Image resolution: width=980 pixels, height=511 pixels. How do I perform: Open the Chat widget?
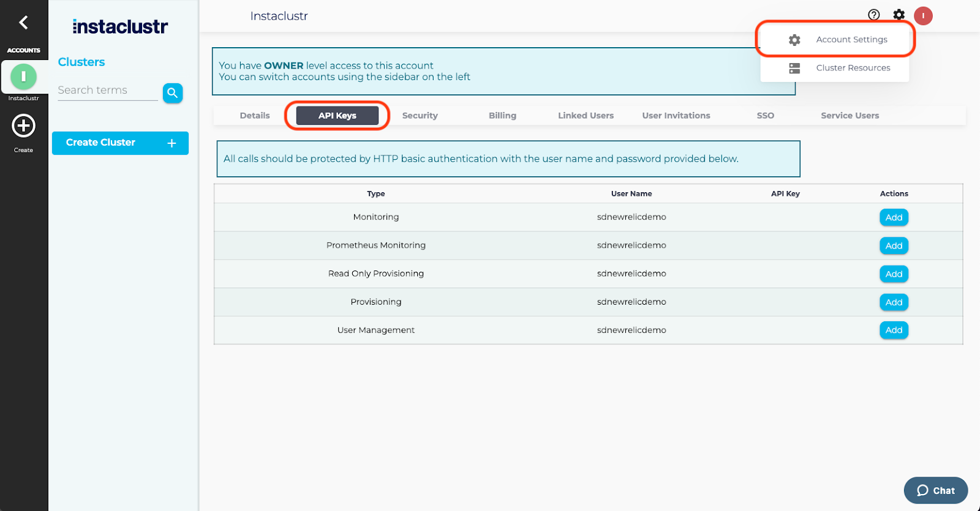pyautogui.click(x=935, y=490)
